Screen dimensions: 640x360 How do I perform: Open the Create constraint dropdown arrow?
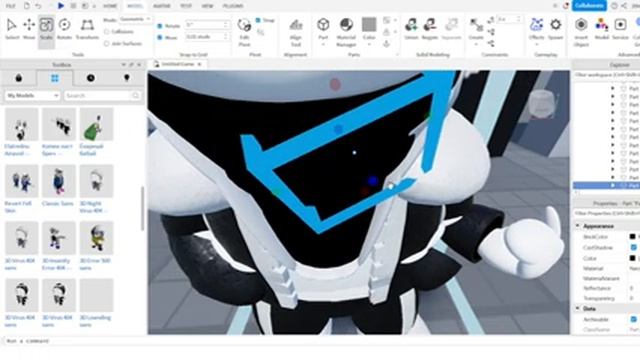(x=476, y=44)
